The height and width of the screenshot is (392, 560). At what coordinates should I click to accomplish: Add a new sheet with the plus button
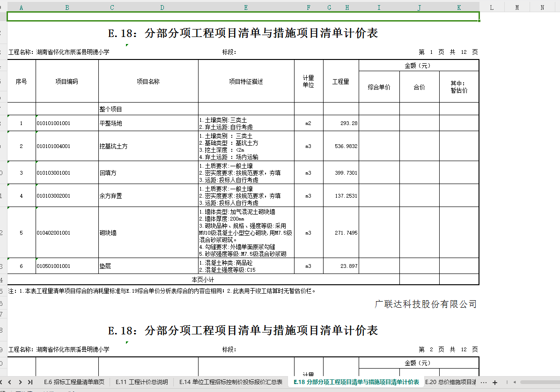pyautogui.click(x=494, y=382)
